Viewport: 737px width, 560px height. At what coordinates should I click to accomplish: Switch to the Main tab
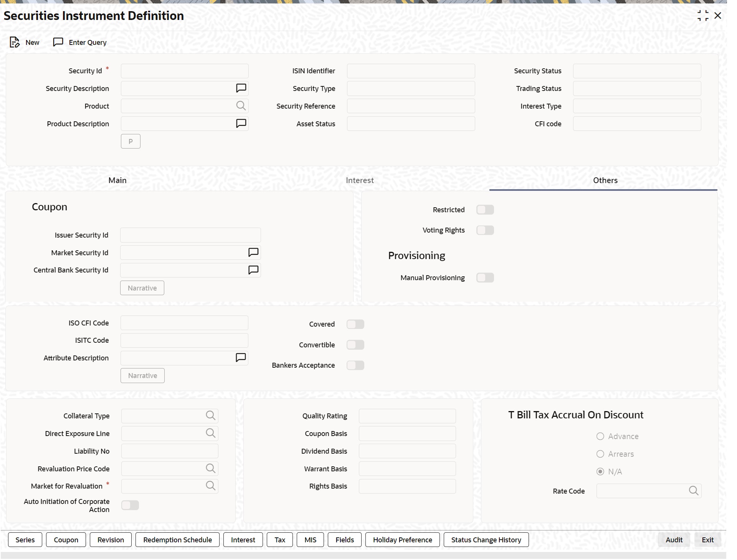point(117,180)
